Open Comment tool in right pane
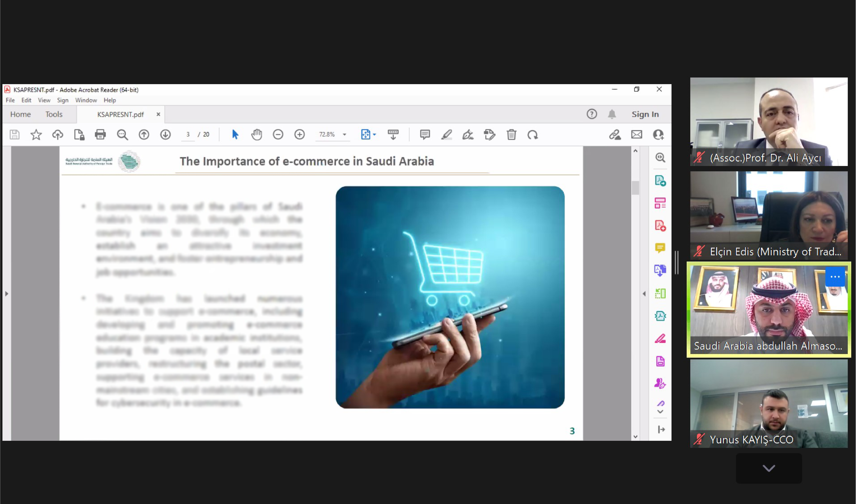 click(660, 248)
